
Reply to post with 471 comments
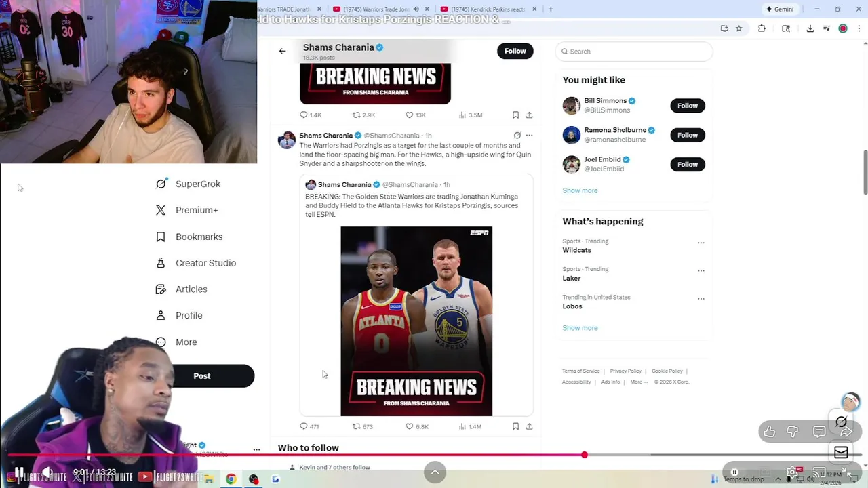tap(309, 426)
